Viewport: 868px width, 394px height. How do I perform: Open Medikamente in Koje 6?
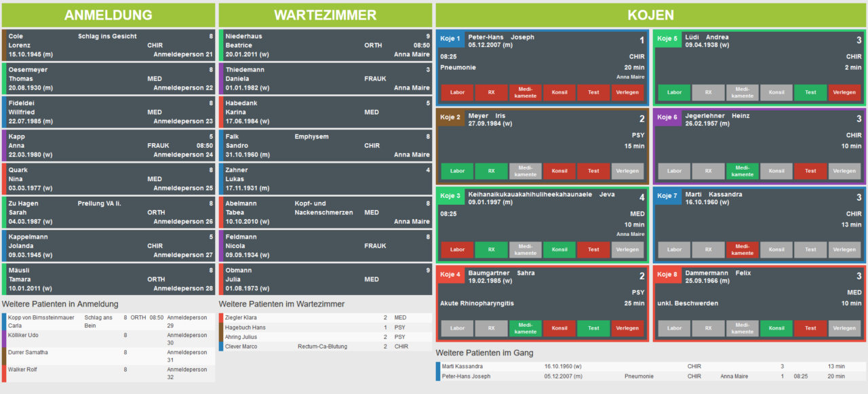coord(743,171)
